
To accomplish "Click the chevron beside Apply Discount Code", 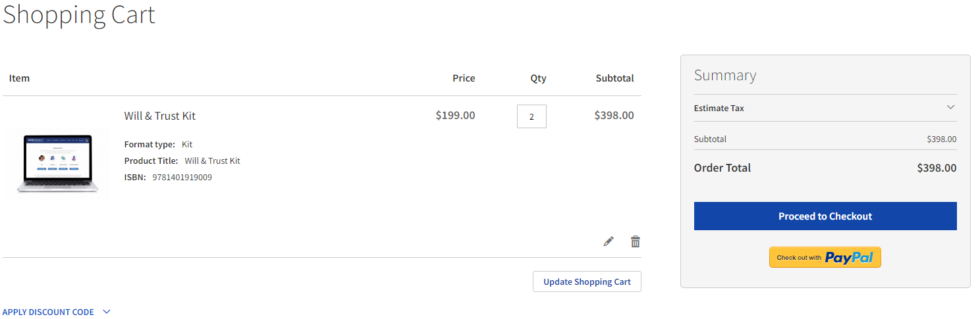I will 107,312.
